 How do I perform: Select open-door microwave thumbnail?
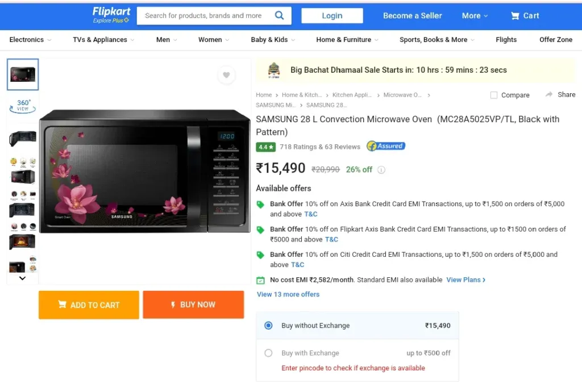click(23, 138)
